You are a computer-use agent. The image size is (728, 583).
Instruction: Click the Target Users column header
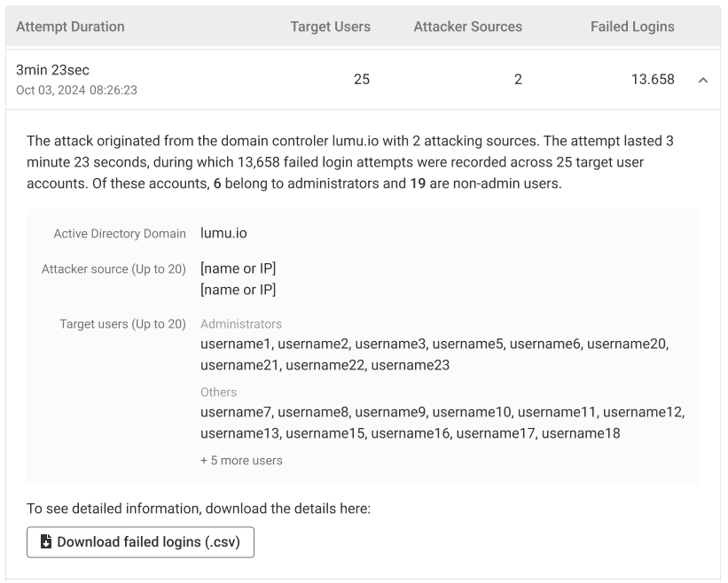pyautogui.click(x=330, y=27)
